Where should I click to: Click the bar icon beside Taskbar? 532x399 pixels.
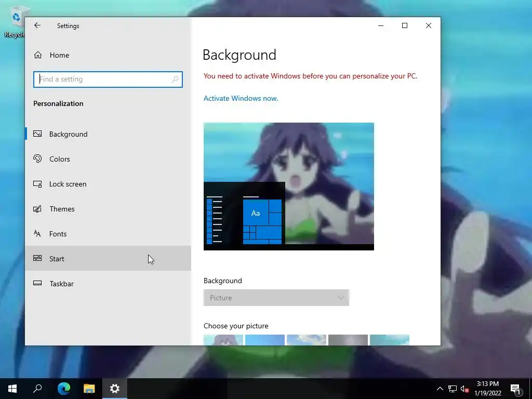coord(37,283)
